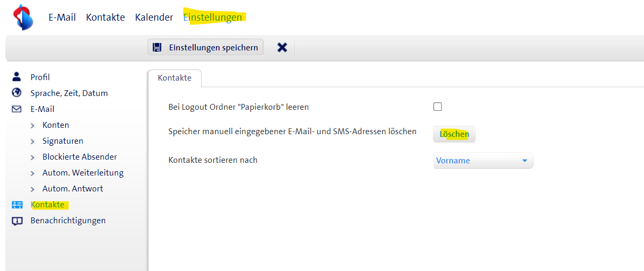Open the Einstellungen top menu
644x271 pixels.
(213, 17)
